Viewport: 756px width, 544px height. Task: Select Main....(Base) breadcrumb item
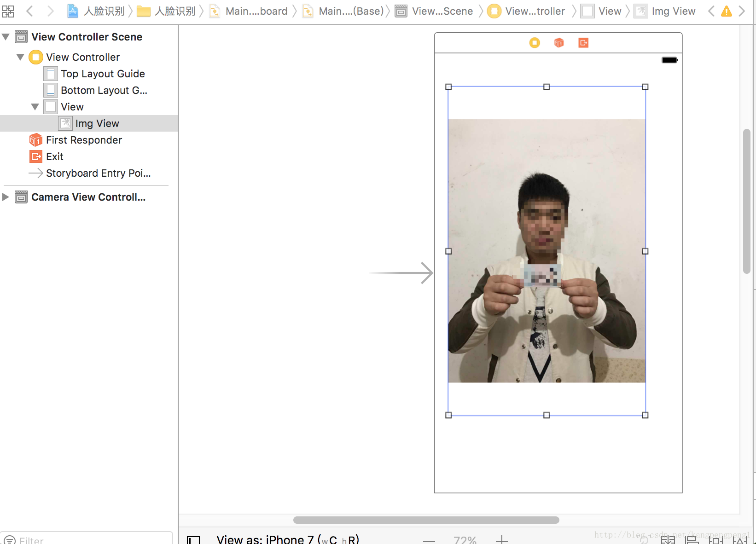[x=343, y=11]
